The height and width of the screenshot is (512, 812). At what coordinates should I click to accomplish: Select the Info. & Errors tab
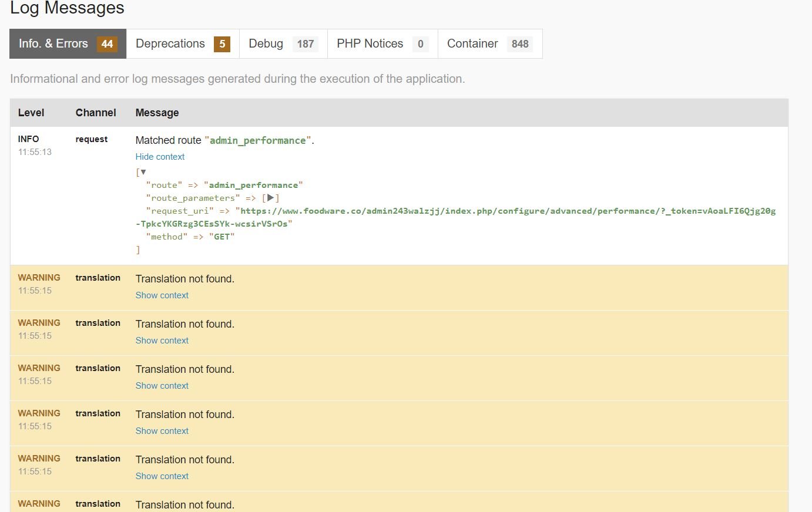coord(68,44)
